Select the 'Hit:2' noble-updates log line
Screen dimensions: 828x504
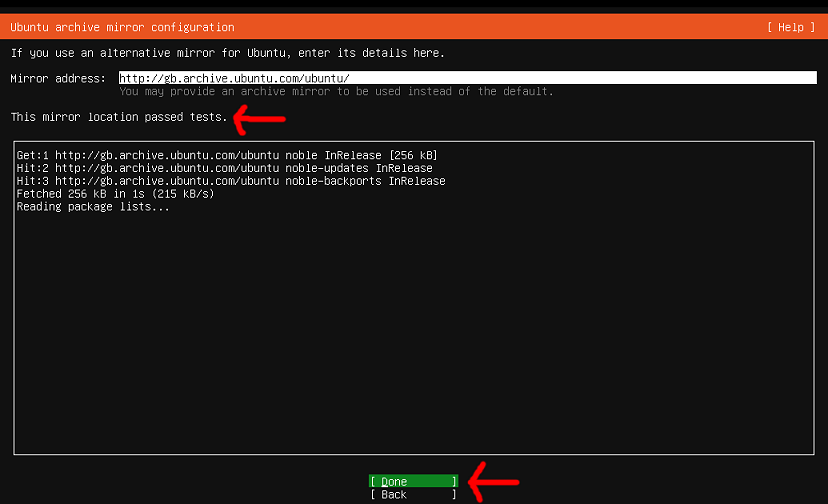[225, 168]
